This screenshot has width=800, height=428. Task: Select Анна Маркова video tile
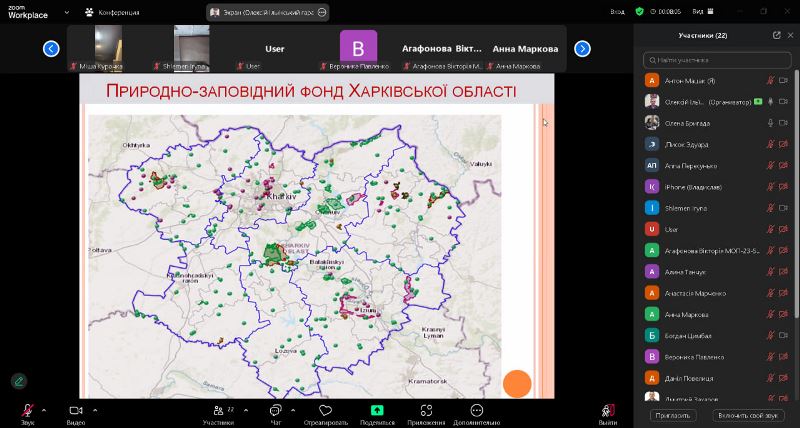coord(525,48)
